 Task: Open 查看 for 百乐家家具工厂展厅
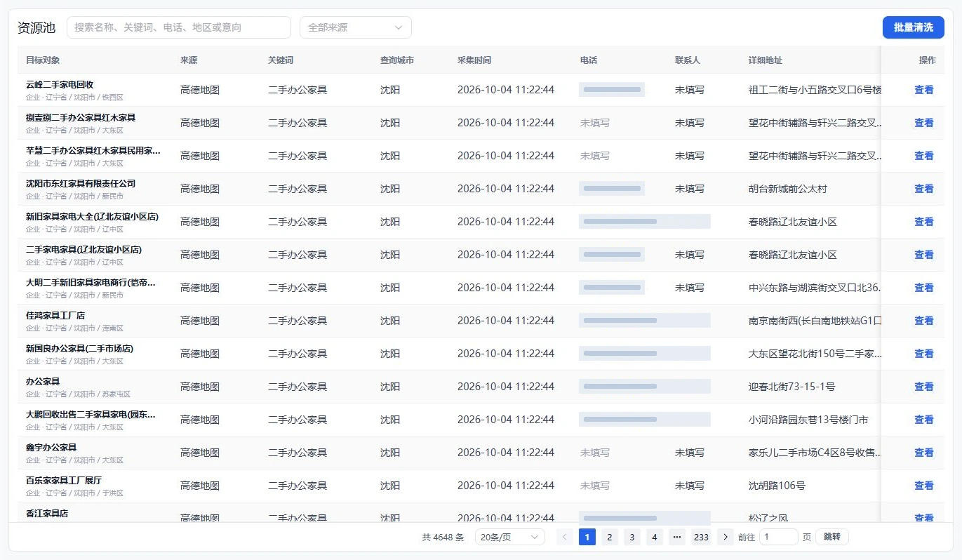[924, 486]
